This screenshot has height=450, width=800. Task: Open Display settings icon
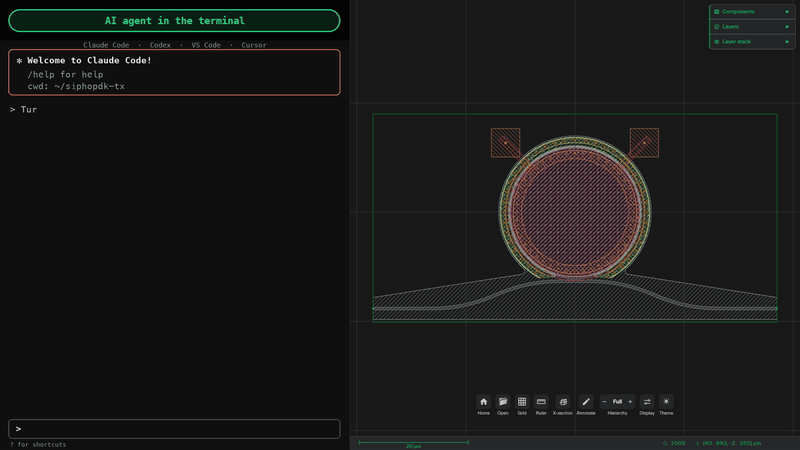647,402
